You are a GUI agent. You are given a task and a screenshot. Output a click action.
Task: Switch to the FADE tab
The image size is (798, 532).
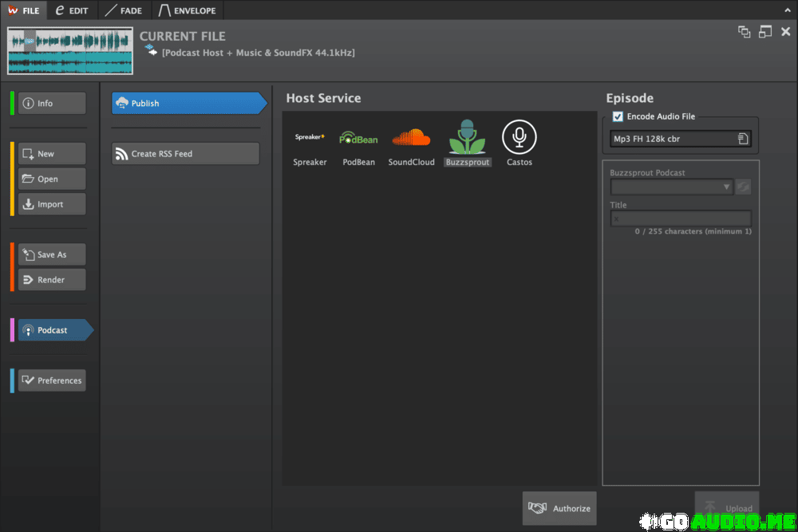(x=124, y=10)
